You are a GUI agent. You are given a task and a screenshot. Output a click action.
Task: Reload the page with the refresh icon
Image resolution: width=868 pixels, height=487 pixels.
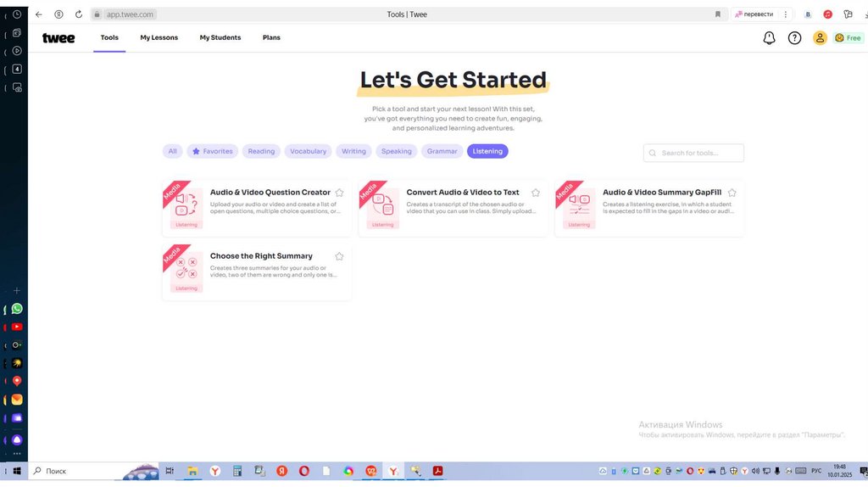click(79, 14)
